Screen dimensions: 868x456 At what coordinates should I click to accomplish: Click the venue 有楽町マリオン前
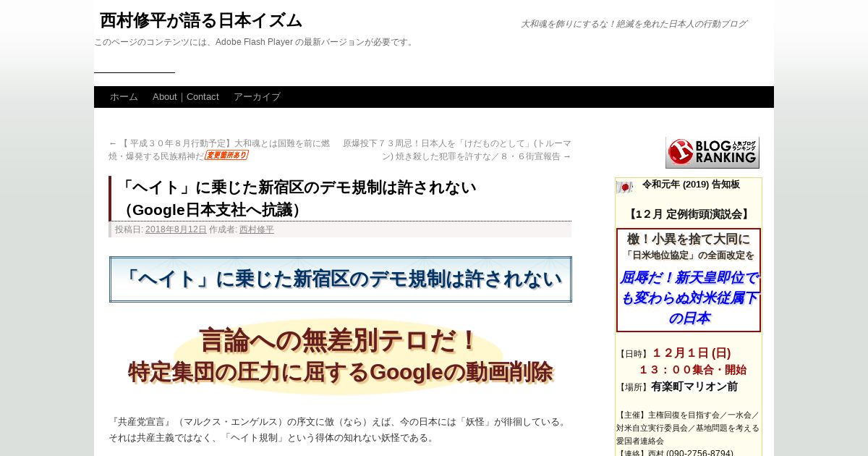point(694,387)
